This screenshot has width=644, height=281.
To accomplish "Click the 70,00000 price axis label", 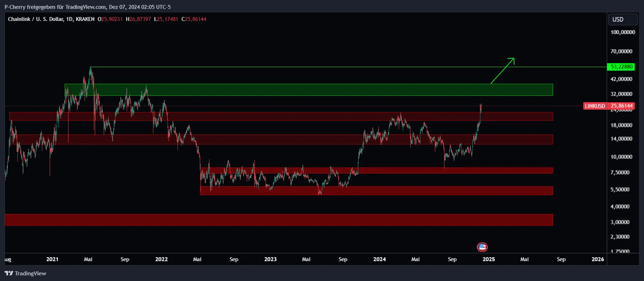I will (x=621, y=51).
